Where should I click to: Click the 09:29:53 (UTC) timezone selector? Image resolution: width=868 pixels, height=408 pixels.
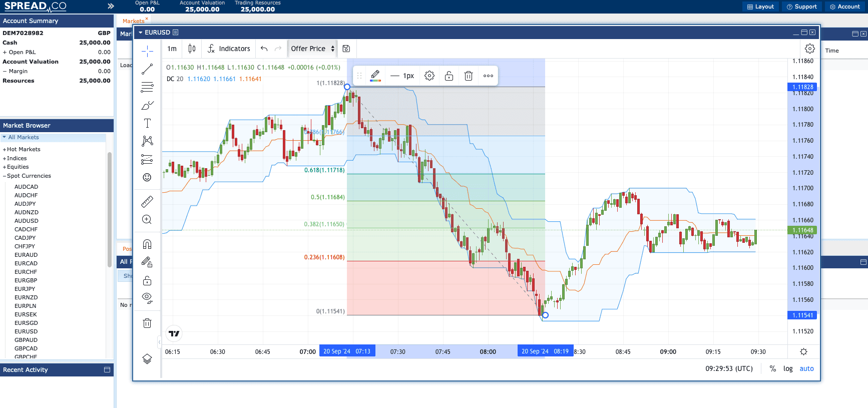click(x=729, y=368)
